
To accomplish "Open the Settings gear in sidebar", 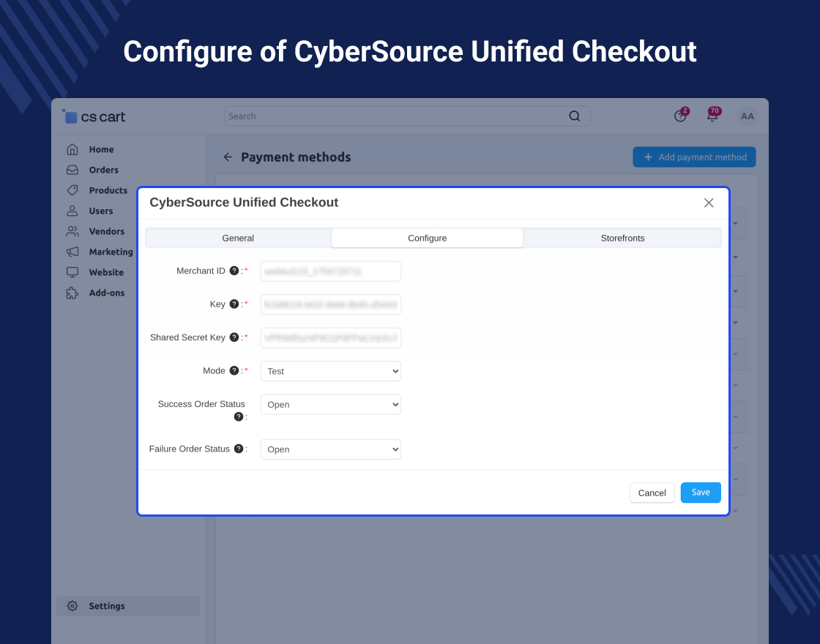I will 72,606.
